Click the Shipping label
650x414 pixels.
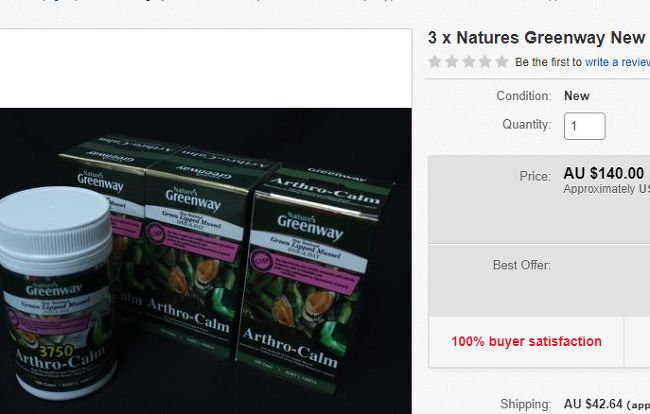pos(526,404)
